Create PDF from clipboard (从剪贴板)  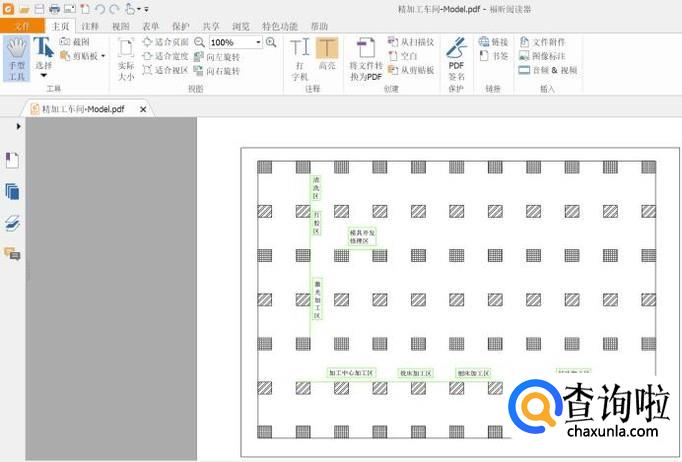[x=411, y=70]
